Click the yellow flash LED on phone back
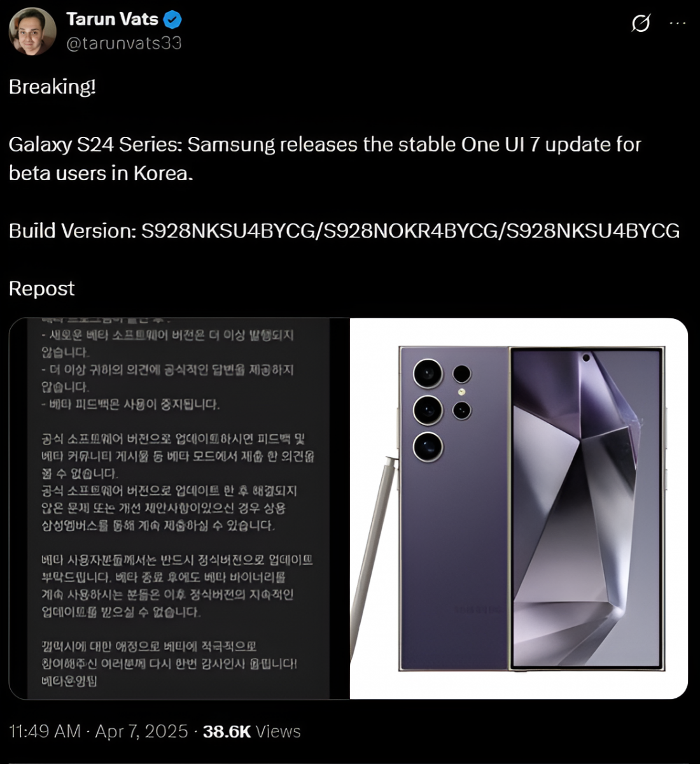The width and height of the screenshot is (700, 764). tap(461, 392)
